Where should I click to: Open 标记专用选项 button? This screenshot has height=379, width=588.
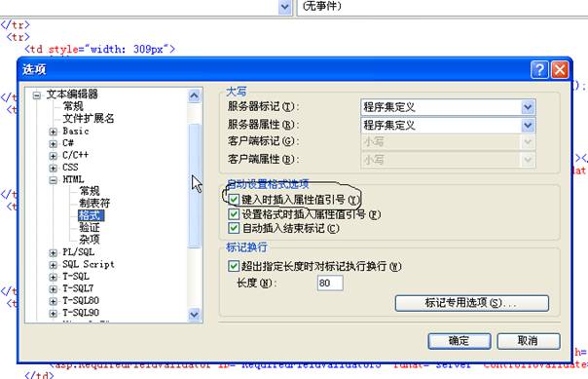[x=472, y=303]
